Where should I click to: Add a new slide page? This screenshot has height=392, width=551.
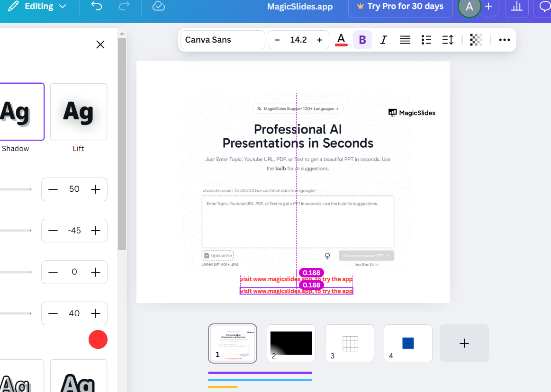point(464,343)
